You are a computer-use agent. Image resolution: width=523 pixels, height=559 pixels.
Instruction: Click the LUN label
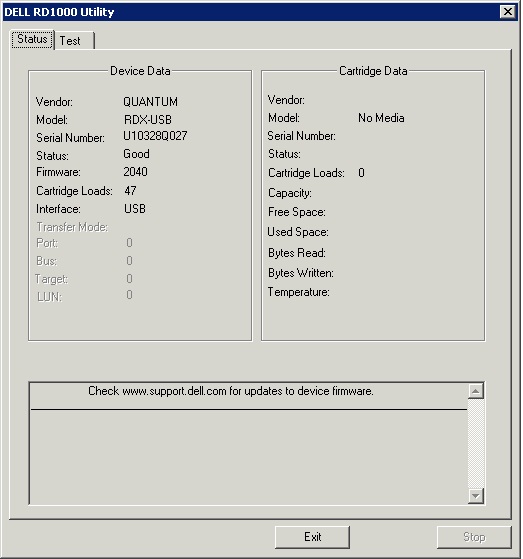click(49, 297)
